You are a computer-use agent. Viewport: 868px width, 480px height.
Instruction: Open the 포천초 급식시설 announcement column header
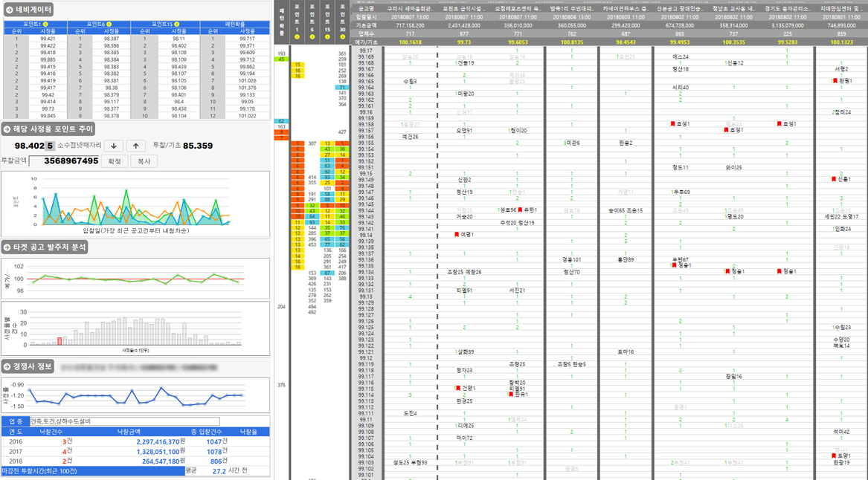click(464, 9)
